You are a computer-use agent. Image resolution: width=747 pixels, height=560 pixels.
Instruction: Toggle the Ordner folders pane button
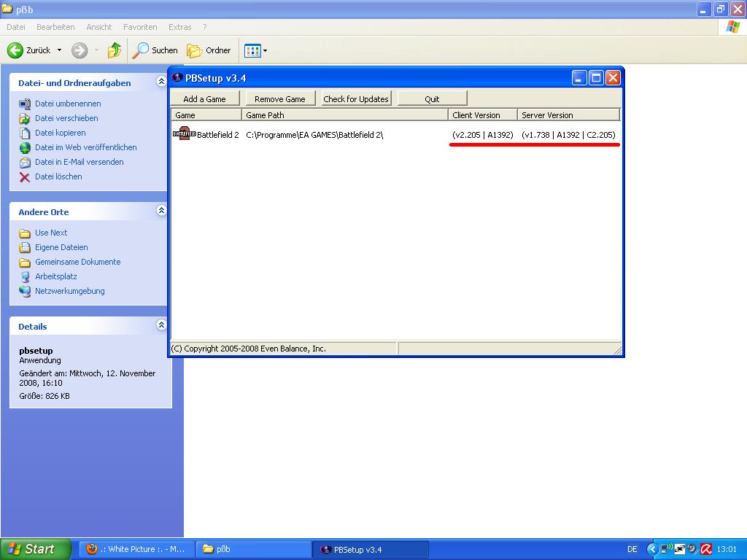[209, 50]
